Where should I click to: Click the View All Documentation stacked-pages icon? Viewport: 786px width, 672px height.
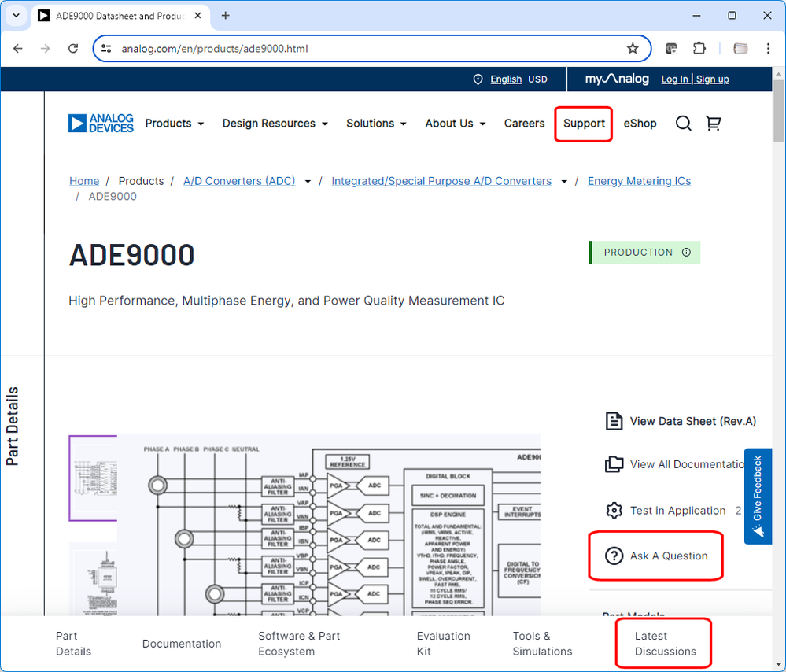(614, 464)
